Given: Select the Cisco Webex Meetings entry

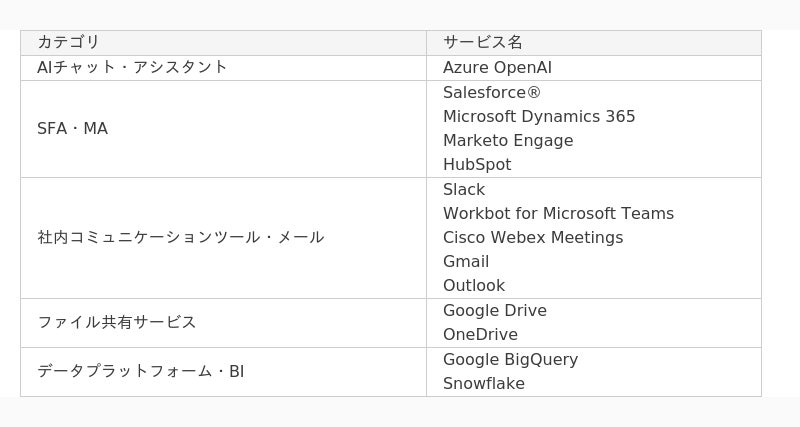Looking at the screenshot, I should coord(533,237).
